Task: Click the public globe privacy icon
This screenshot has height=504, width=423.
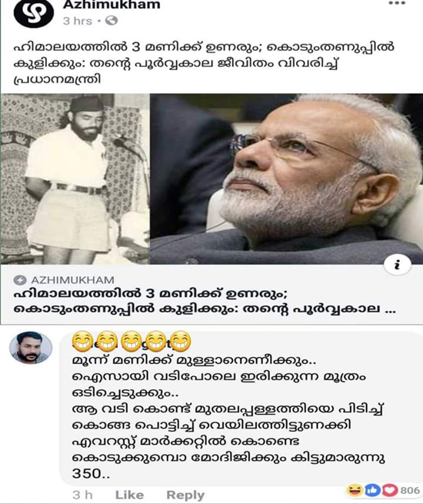Action: pos(112,21)
